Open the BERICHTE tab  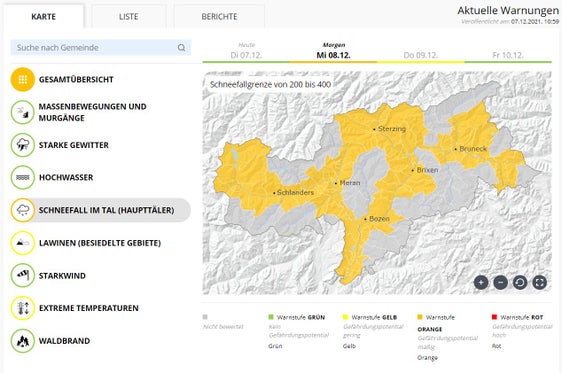219,16
